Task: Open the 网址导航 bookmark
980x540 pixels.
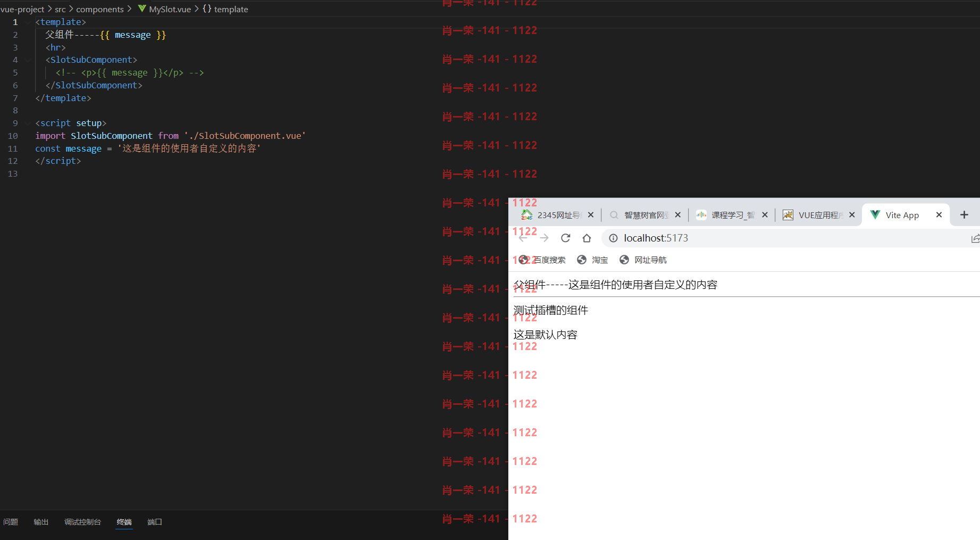Action: (x=643, y=260)
